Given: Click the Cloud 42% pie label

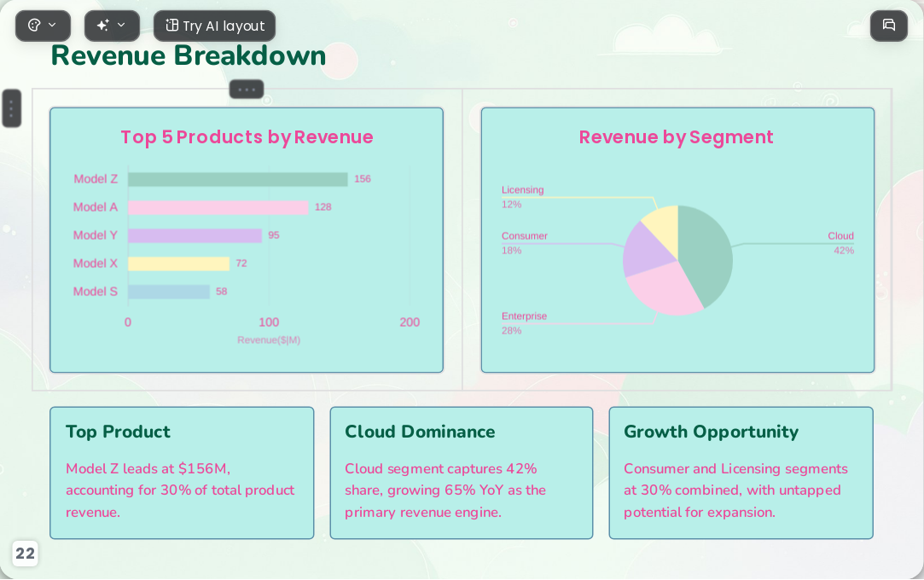Looking at the screenshot, I should (x=841, y=243).
